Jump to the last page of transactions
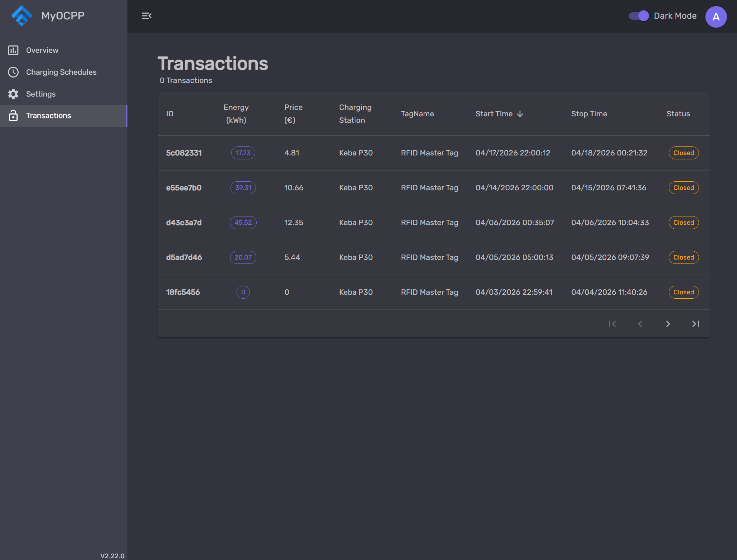The image size is (737, 560). pos(695,323)
